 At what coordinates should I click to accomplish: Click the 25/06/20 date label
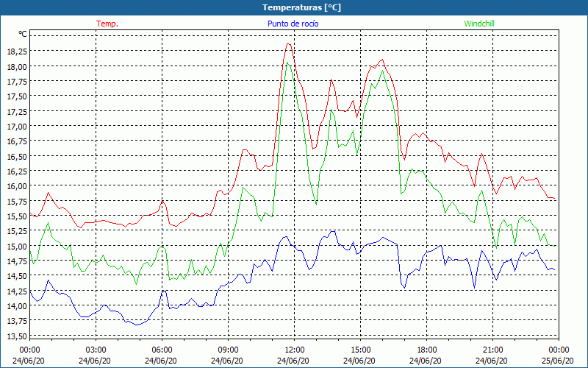tap(559, 361)
